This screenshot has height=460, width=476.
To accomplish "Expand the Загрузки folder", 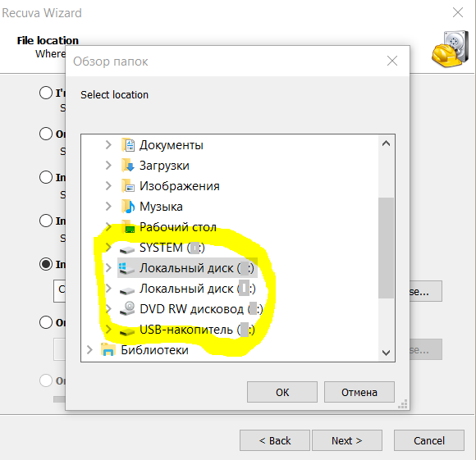I will tap(108, 166).
